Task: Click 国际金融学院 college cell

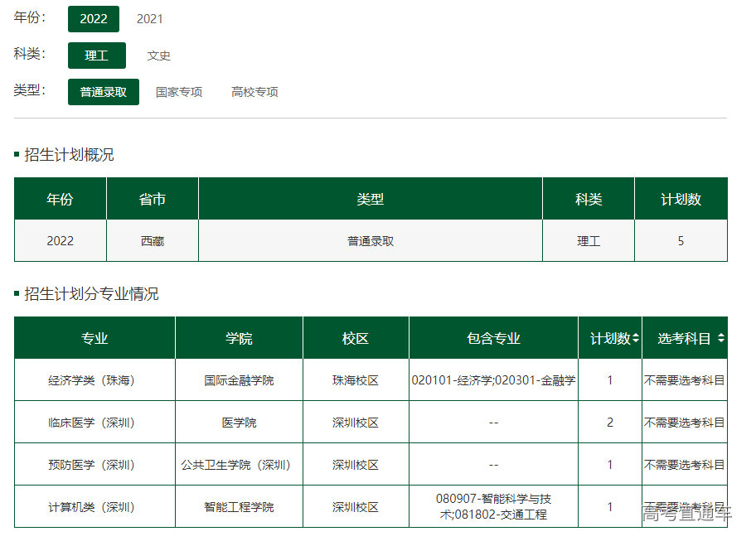Action: point(239,380)
